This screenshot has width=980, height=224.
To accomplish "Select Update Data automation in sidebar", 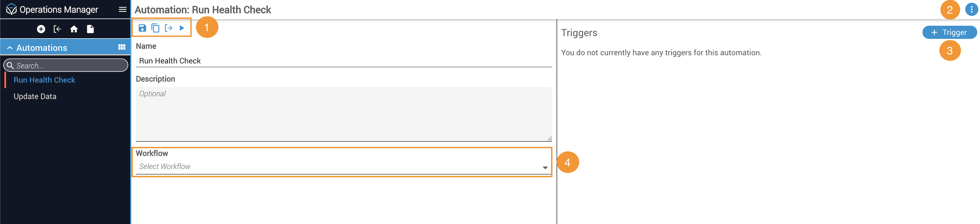I will tap(35, 96).
